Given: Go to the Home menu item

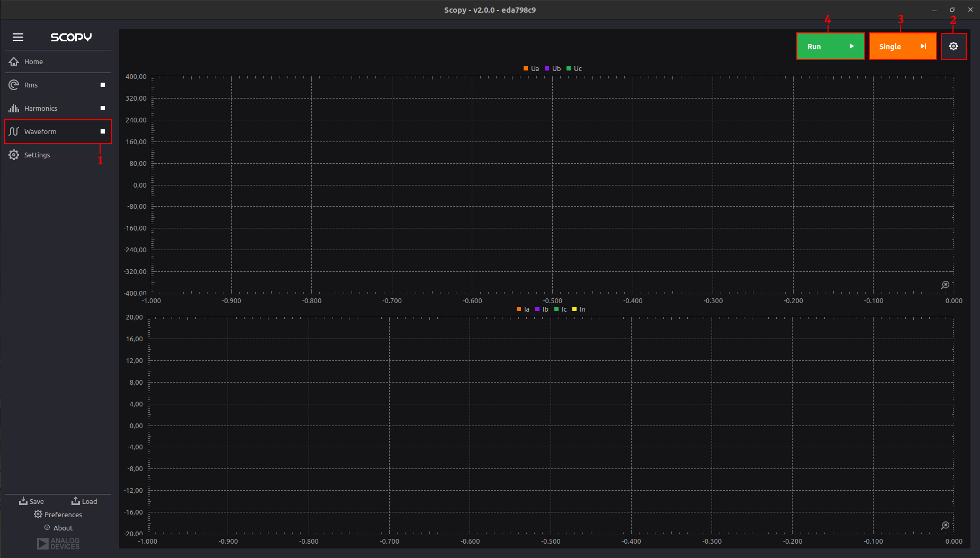Looking at the screenshot, I should click(58, 61).
